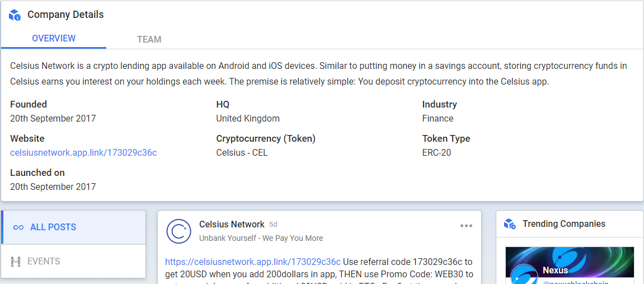Viewport: 644px width, 284px height.
Task: Open the Nexus company name
Action: [555, 271]
